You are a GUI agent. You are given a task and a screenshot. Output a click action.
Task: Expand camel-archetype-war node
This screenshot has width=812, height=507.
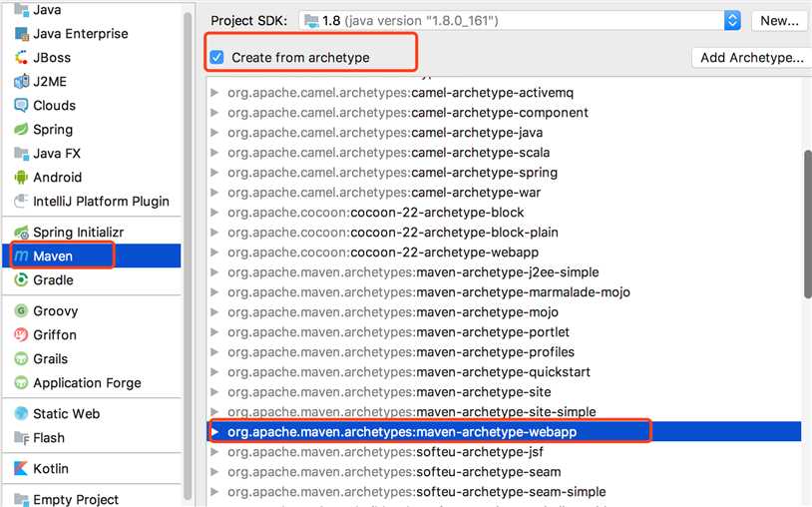click(214, 193)
